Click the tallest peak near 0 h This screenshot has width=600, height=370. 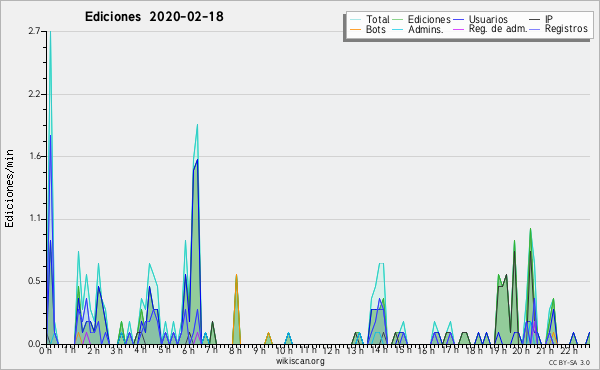coord(50,32)
